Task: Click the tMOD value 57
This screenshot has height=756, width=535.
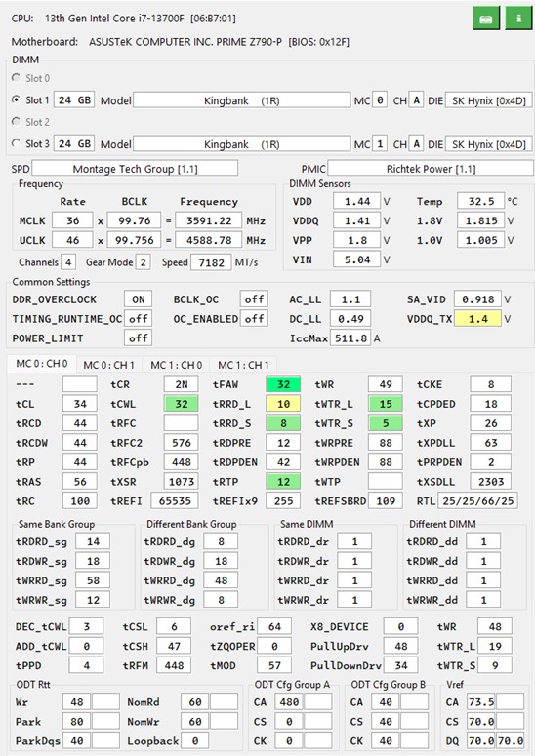Action: point(275,665)
